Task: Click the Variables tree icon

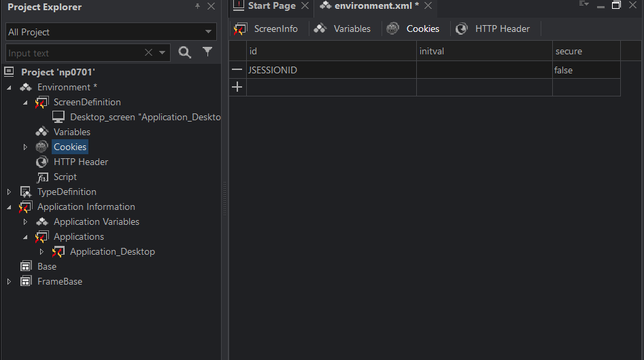Action: tap(42, 132)
